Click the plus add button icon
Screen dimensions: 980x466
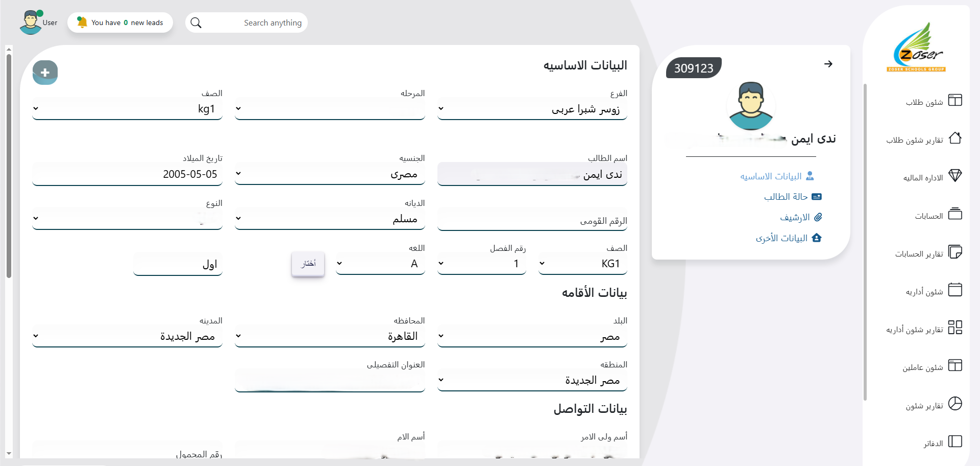[45, 73]
